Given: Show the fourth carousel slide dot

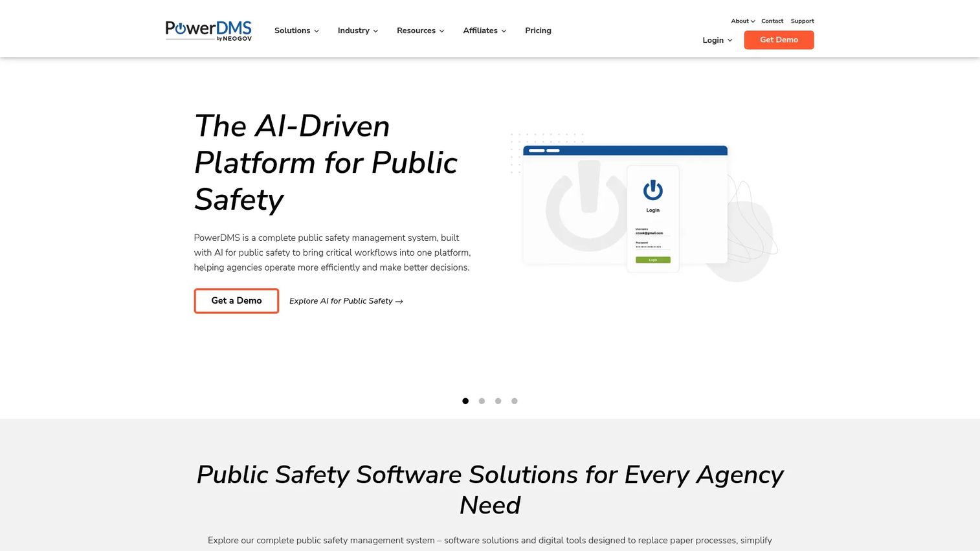Looking at the screenshot, I should 515,401.
